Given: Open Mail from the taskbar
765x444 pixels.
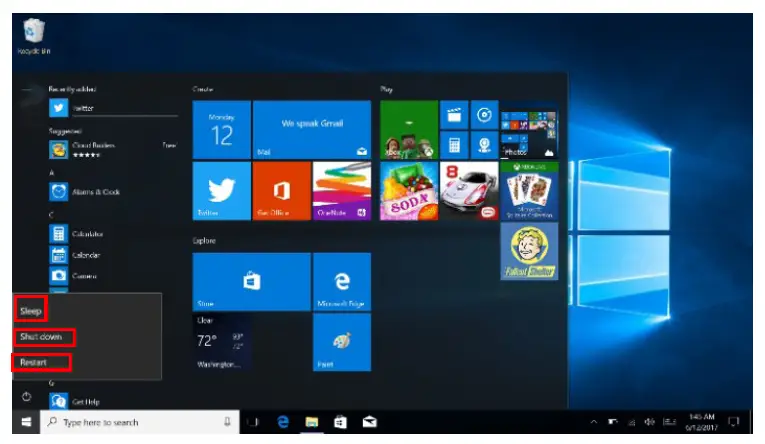Looking at the screenshot, I should coord(369,422).
